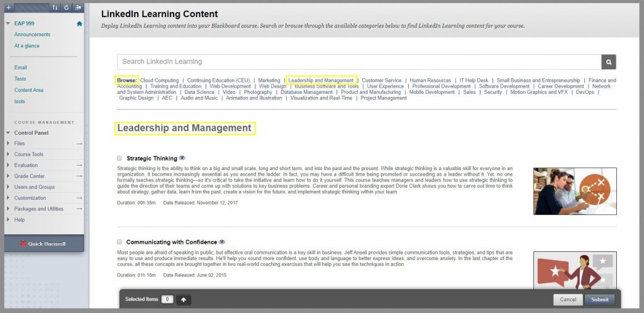Image resolution: width=644 pixels, height=313 pixels.
Task: Open Announcements in course menu
Action: (32, 35)
